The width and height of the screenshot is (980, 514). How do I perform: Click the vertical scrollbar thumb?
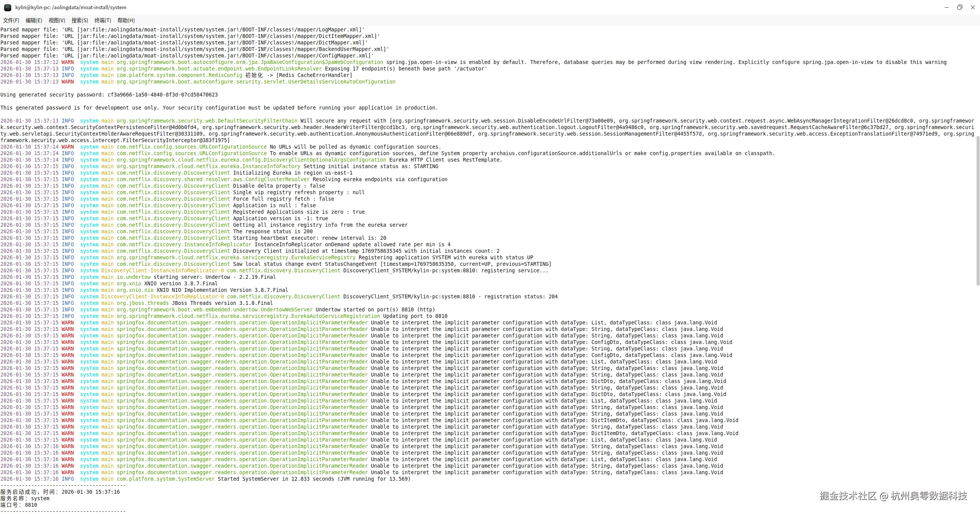978,211
